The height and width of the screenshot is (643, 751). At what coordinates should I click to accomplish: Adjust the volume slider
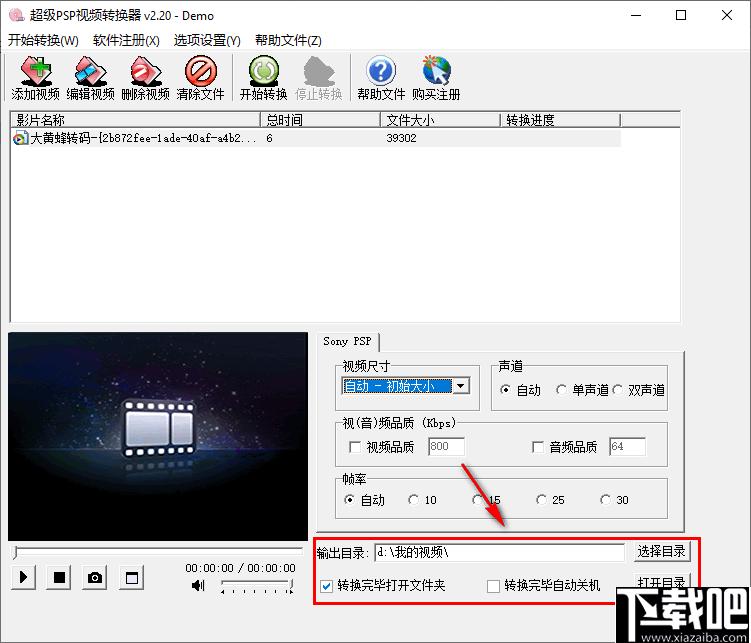pyautogui.click(x=257, y=586)
